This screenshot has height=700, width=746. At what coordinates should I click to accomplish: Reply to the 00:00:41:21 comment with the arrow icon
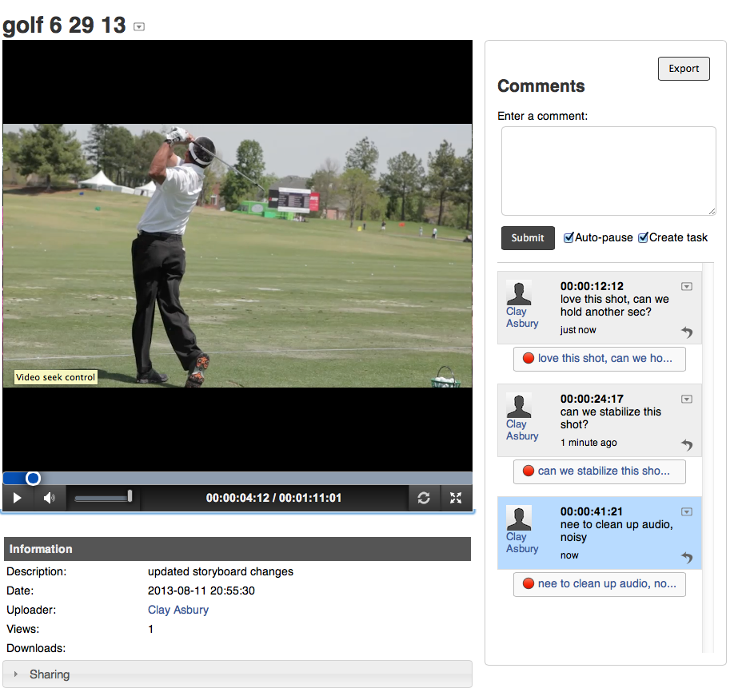click(x=687, y=558)
